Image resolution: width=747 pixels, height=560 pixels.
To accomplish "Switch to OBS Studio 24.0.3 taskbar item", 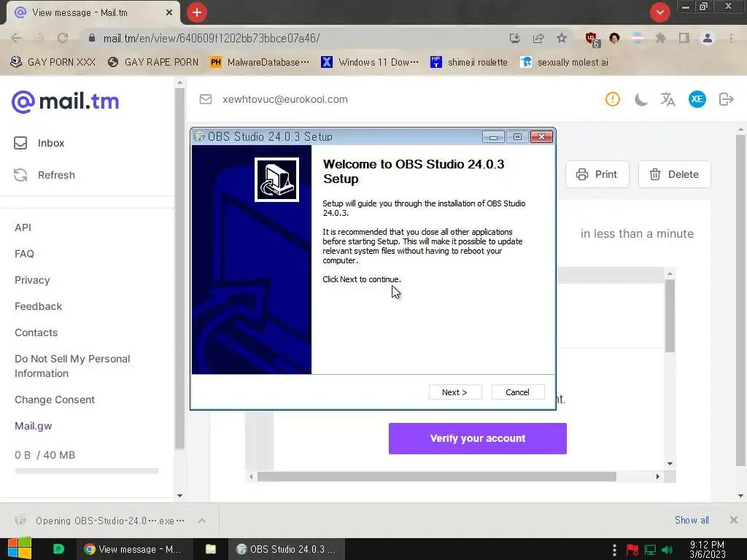I will point(287,549).
